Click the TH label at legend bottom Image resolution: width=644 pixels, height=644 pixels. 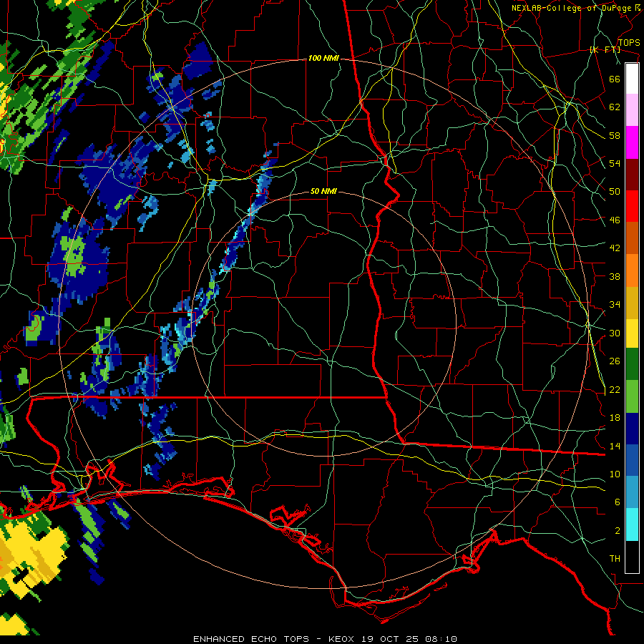[x=615, y=558]
